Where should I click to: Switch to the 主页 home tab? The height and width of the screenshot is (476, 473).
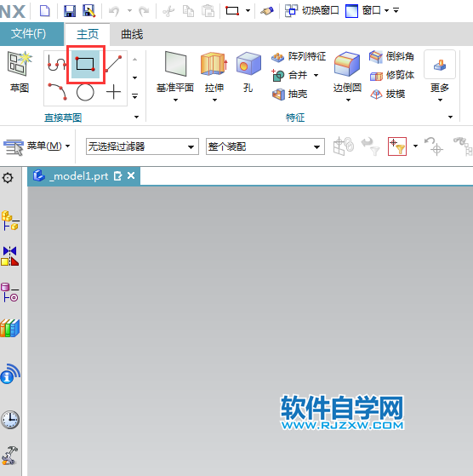point(88,34)
